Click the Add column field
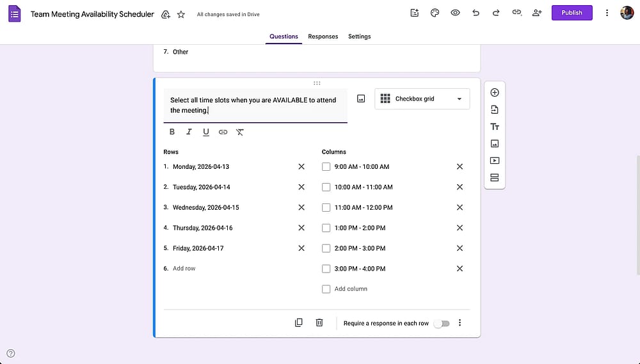Screen dimensions: 640x364 tap(351, 289)
